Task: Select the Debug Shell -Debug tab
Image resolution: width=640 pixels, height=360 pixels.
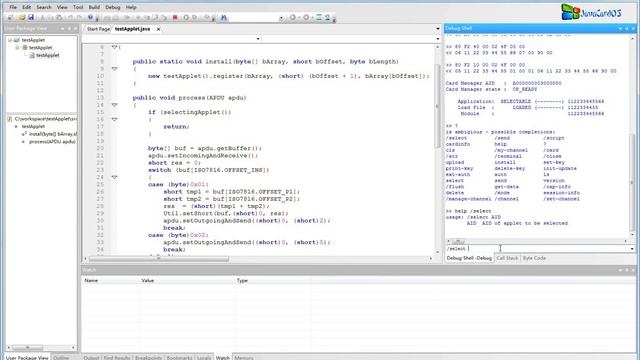Action: tap(469, 258)
